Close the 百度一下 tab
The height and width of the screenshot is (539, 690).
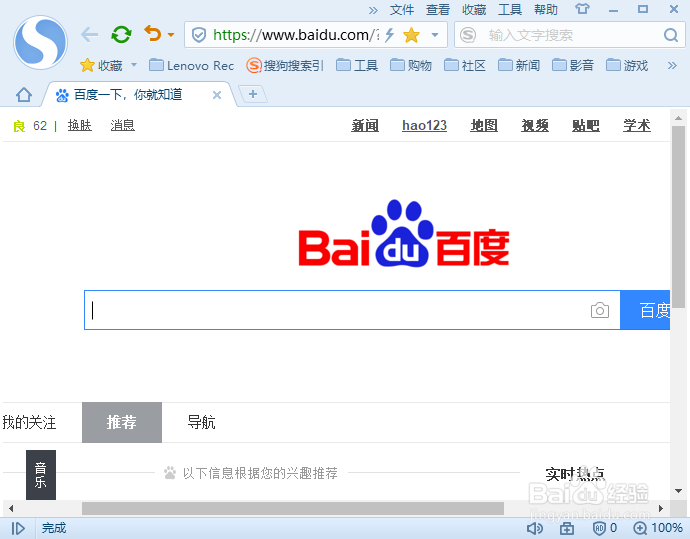coord(217,95)
